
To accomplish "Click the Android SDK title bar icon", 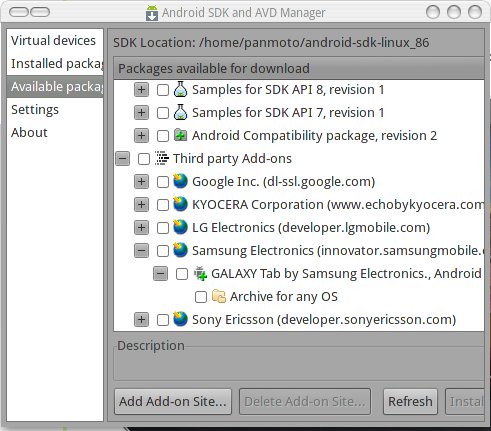I will pyautogui.click(x=152, y=13).
